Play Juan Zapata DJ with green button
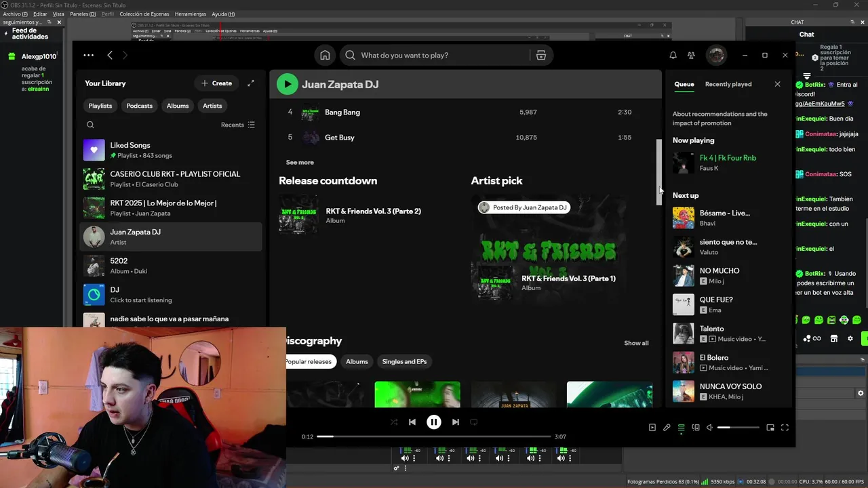 point(287,84)
